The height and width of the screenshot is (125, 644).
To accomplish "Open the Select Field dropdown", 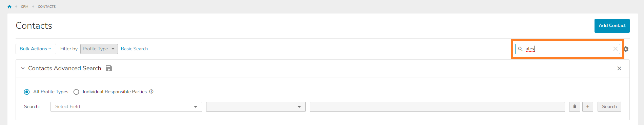I will click(x=126, y=107).
